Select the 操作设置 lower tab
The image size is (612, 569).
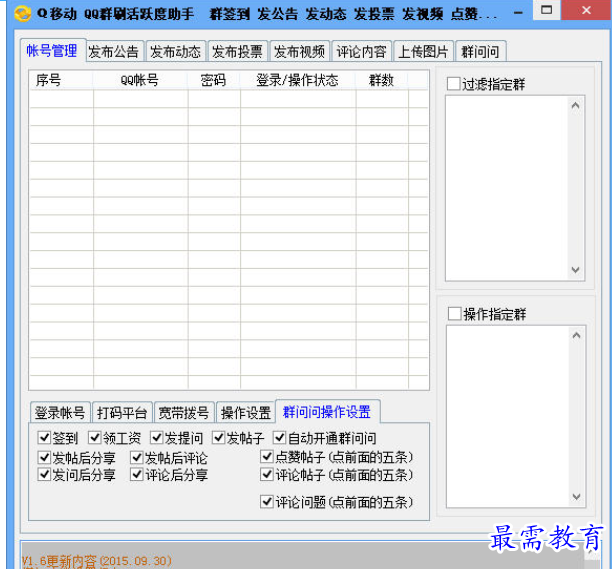pos(246,412)
